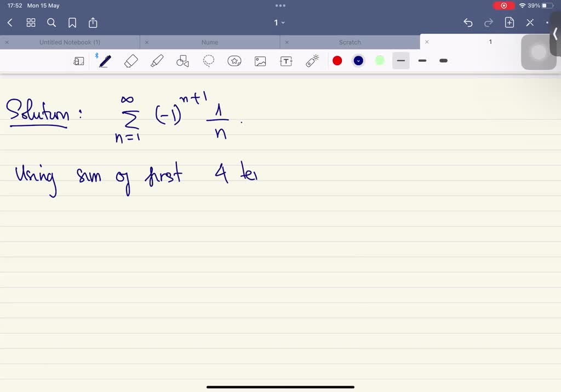Open the Image insertion tool

[x=260, y=61]
